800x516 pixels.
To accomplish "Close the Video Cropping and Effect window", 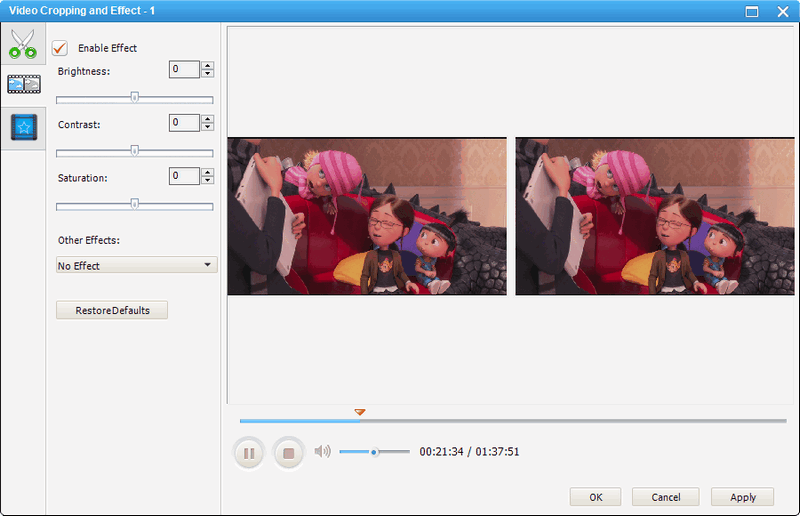I will (783, 11).
